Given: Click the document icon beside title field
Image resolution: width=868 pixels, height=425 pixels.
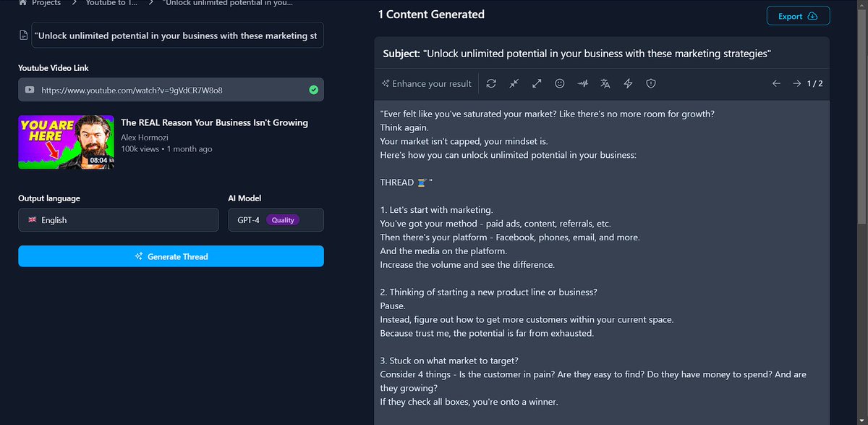Looking at the screenshot, I should [x=24, y=35].
